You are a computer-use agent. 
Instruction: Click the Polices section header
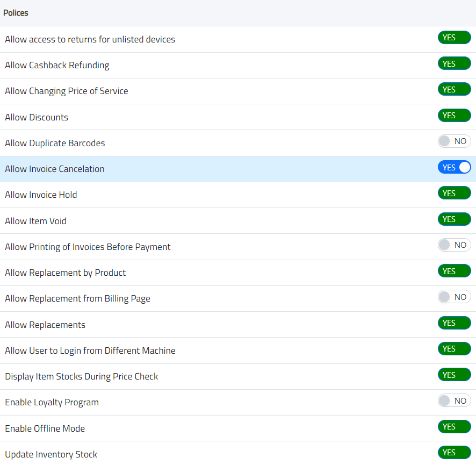(16, 13)
